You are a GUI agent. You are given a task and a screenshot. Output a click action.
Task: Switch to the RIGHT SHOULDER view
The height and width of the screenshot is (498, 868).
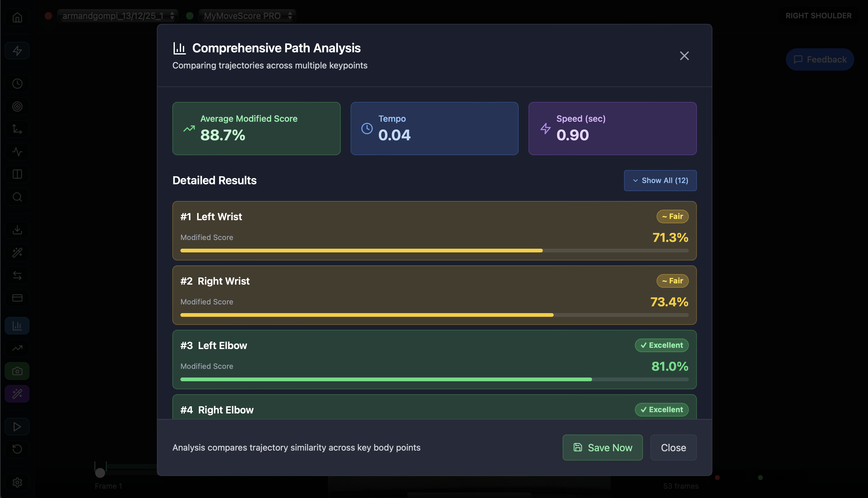818,15
